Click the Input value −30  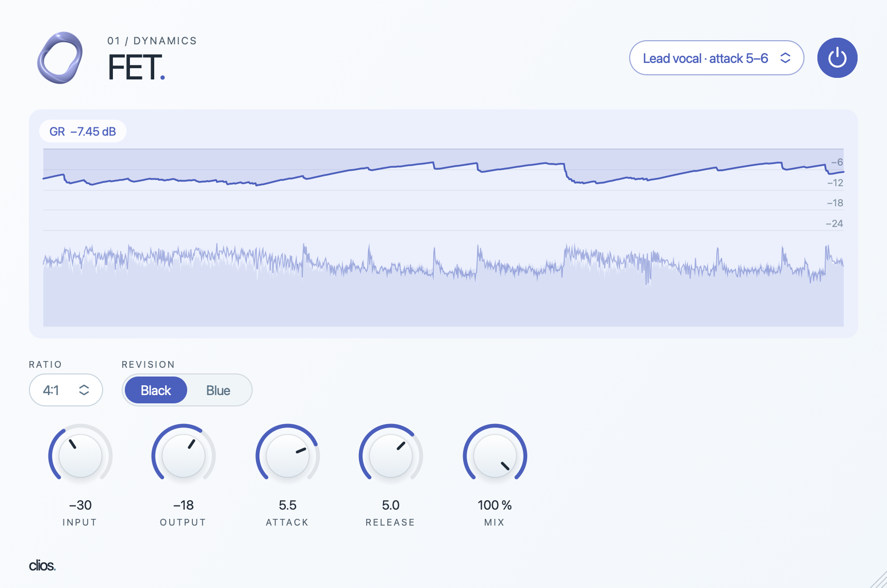point(80,505)
